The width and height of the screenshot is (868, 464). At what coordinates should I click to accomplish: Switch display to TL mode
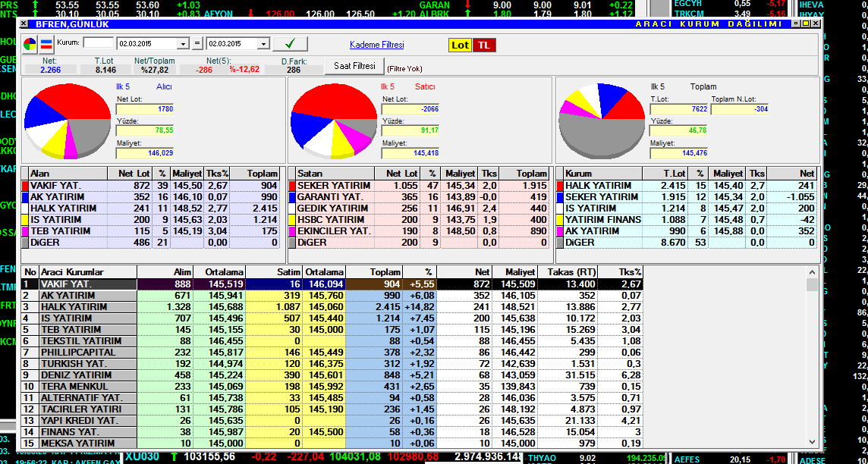[x=483, y=45]
